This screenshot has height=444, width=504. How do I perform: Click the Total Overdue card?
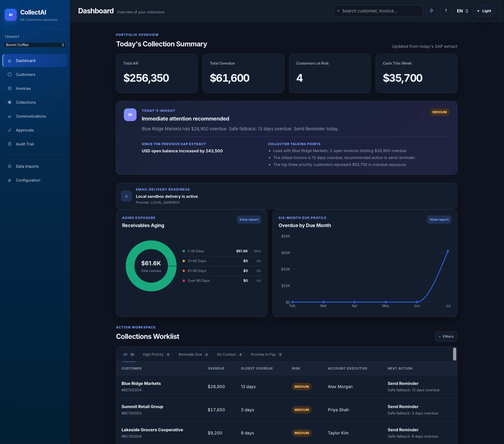[x=243, y=73]
